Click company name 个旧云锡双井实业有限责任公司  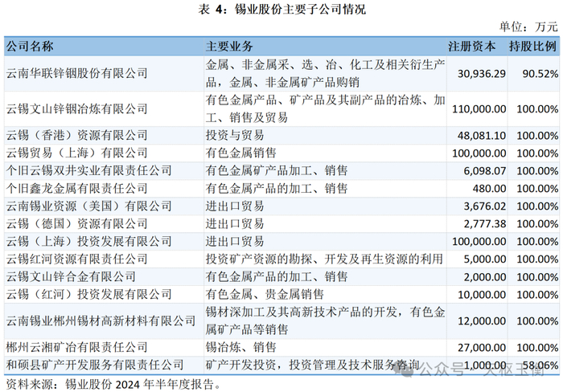click(88, 171)
